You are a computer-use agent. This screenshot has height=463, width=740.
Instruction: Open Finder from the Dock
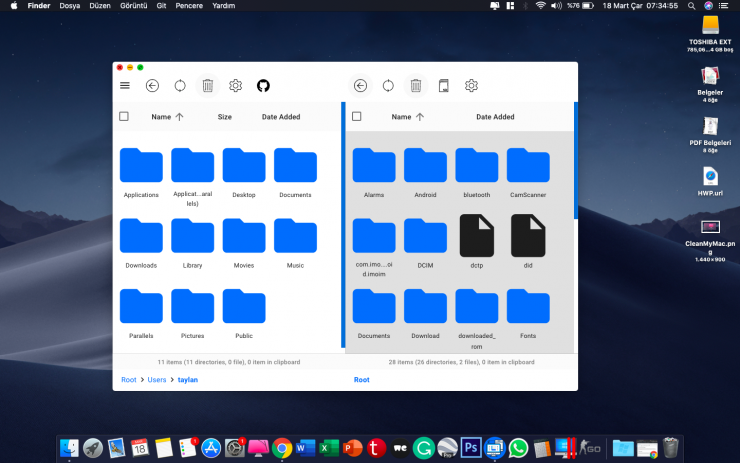point(69,448)
